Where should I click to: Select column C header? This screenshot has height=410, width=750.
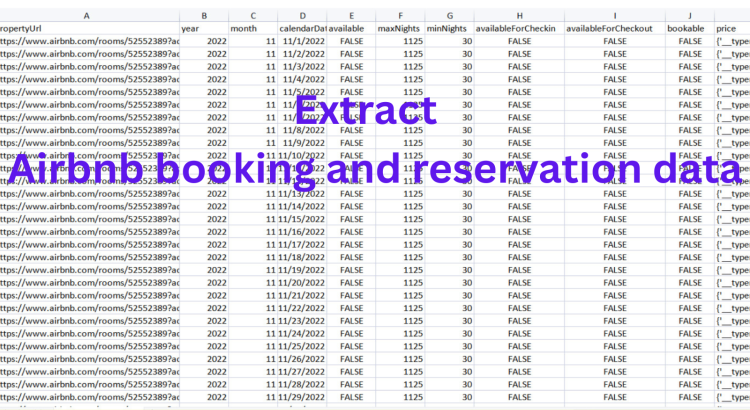pos(253,16)
